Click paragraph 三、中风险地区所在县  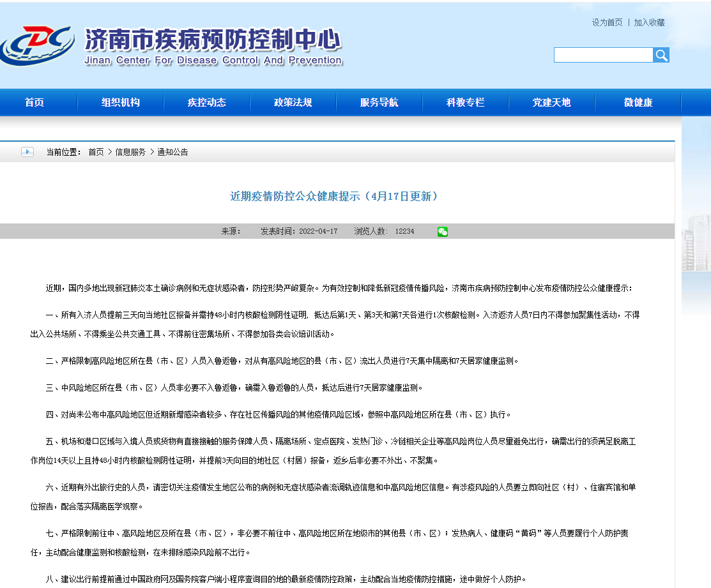[234, 388]
